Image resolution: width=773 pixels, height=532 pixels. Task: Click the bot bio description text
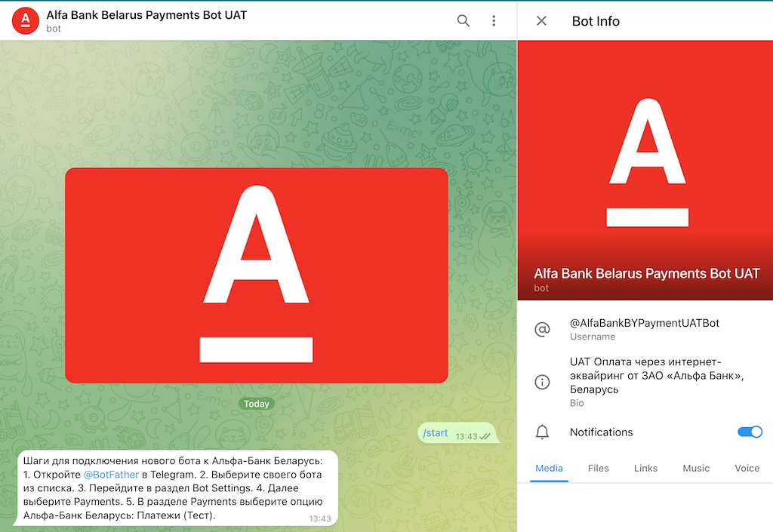(x=656, y=375)
